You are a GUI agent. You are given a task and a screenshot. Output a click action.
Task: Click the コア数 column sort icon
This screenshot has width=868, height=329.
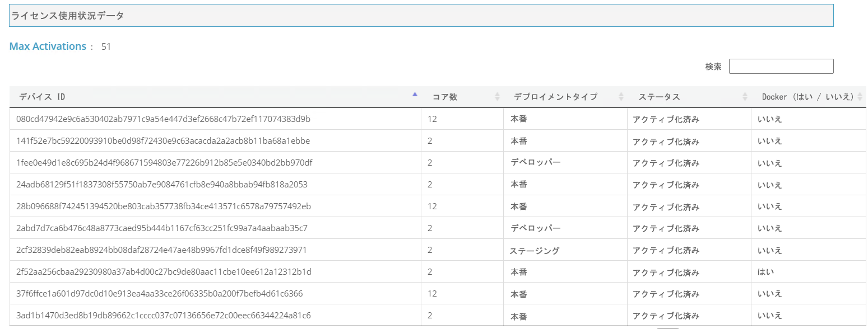pyautogui.click(x=497, y=97)
